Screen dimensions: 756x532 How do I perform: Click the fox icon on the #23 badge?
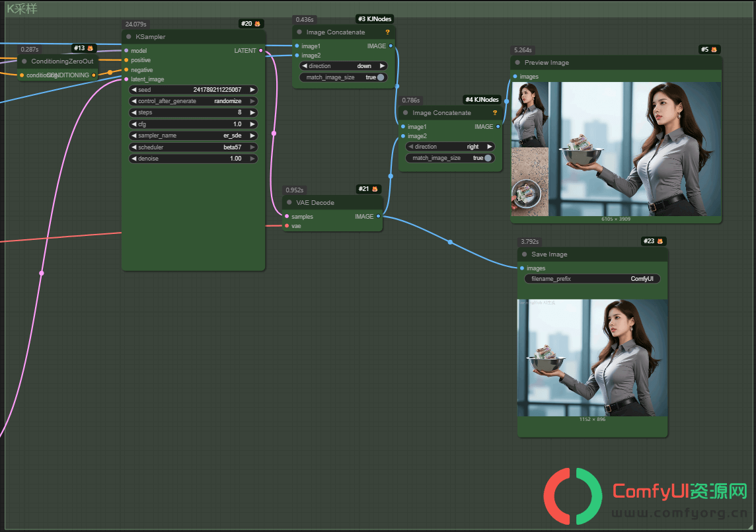(x=660, y=241)
